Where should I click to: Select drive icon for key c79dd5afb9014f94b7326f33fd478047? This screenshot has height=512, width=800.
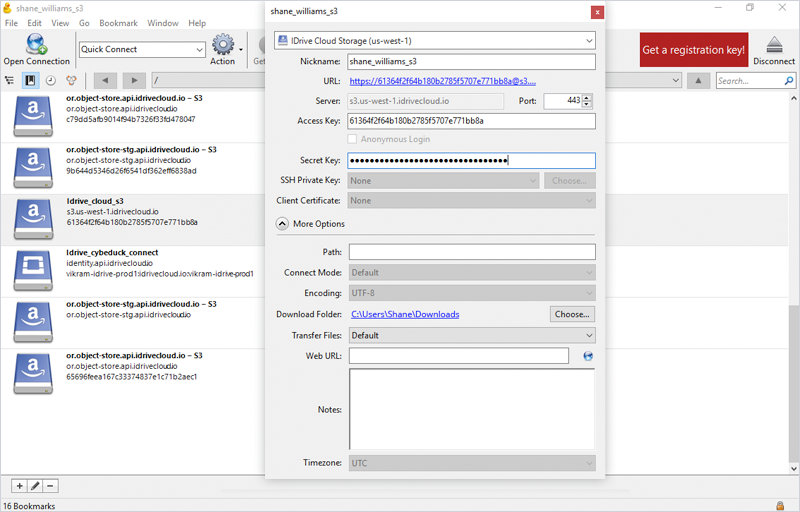(33, 116)
